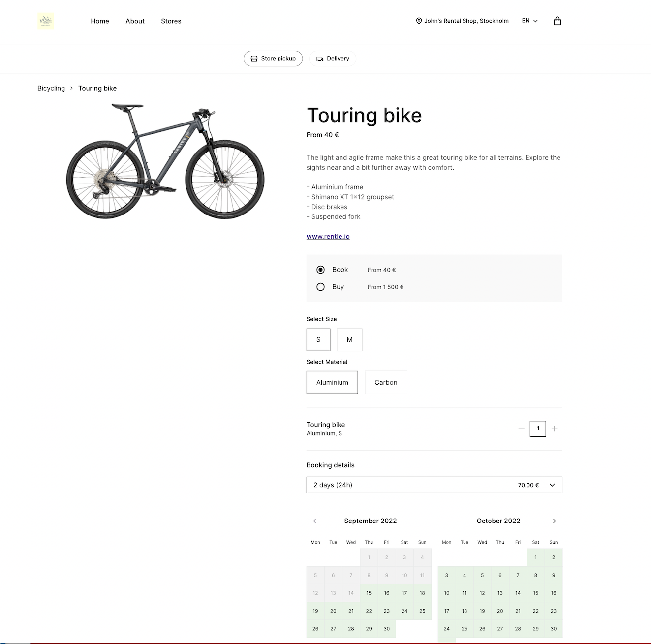Click the shop logo in the header
The image size is (651, 644).
(45, 21)
